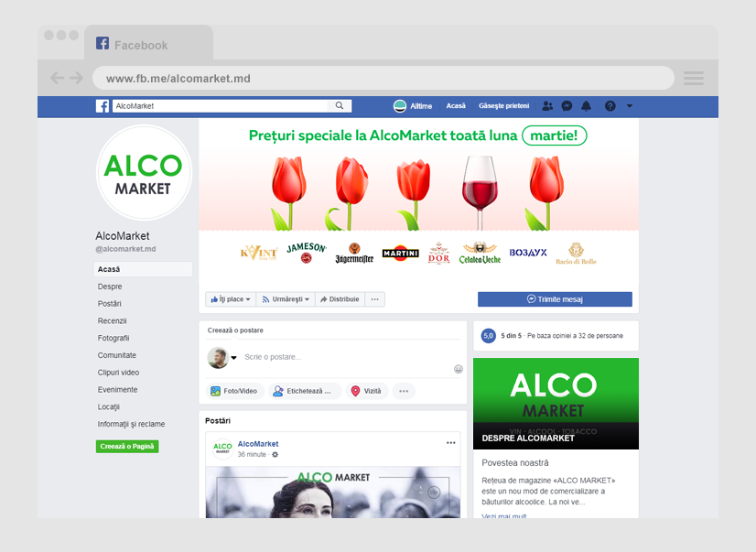Viewport: 756px width, 552px height.
Task: Click the Despre AlcoMarket banner image
Action: click(x=556, y=404)
